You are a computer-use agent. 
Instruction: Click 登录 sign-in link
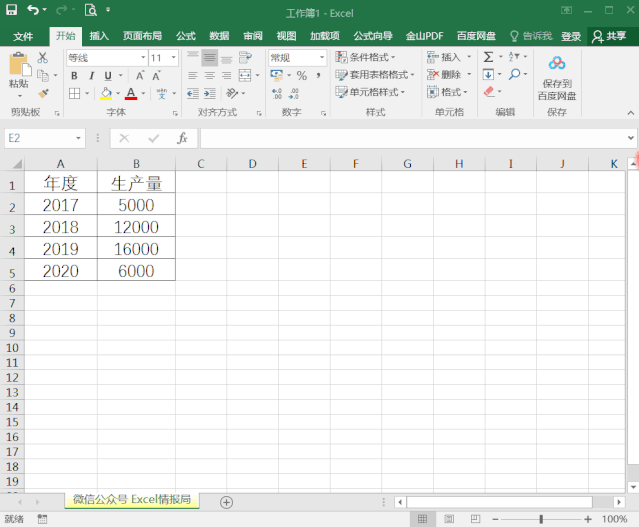click(x=571, y=36)
